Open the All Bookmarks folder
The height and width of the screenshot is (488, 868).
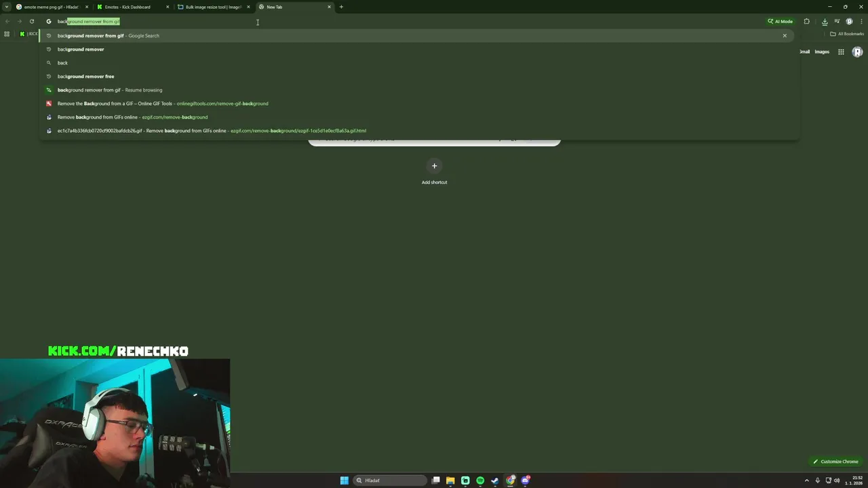pos(847,34)
